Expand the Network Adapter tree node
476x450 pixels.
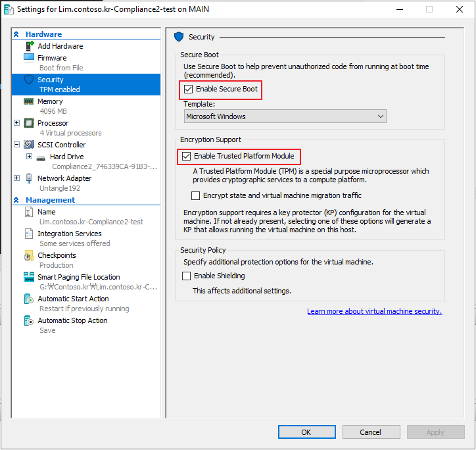tap(16, 178)
